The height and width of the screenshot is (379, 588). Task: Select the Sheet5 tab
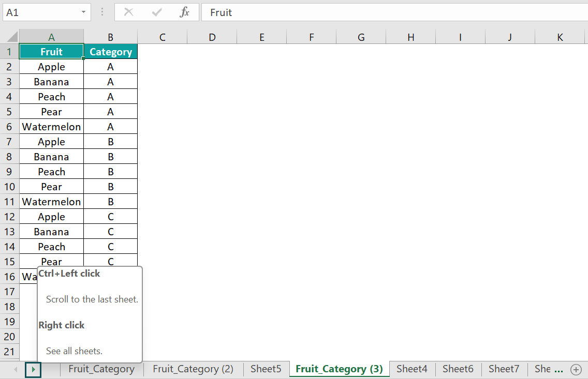tap(266, 369)
